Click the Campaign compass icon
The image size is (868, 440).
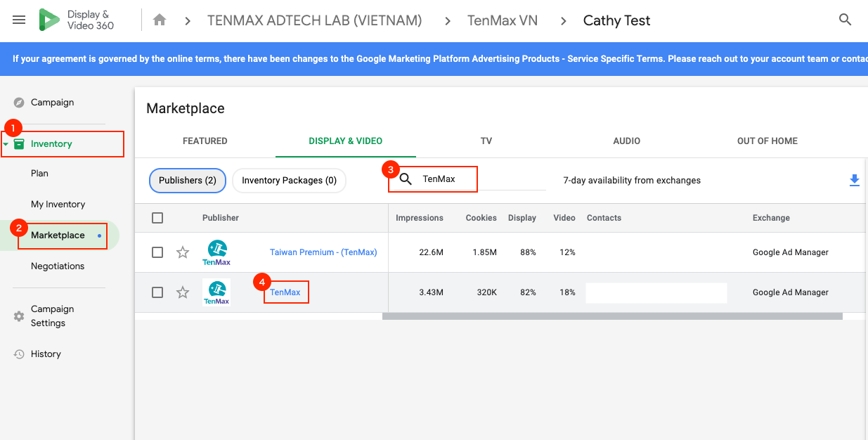(19, 103)
